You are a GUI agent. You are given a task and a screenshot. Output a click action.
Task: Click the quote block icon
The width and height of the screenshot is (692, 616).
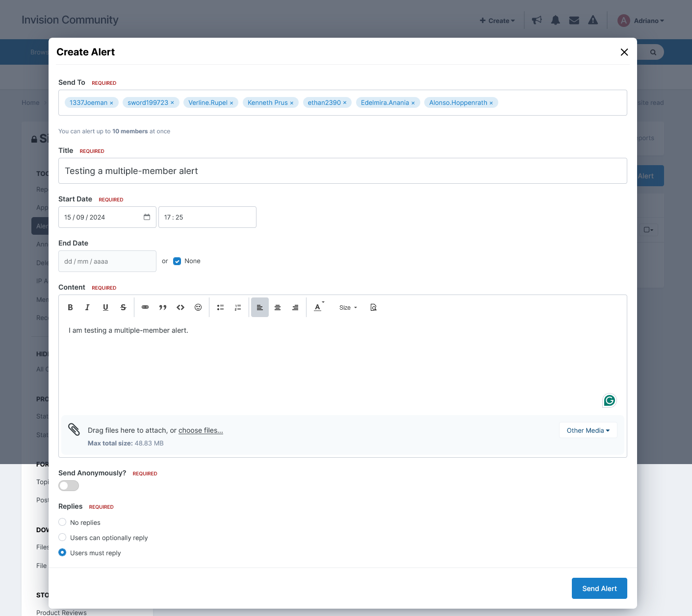pyautogui.click(x=163, y=307)
